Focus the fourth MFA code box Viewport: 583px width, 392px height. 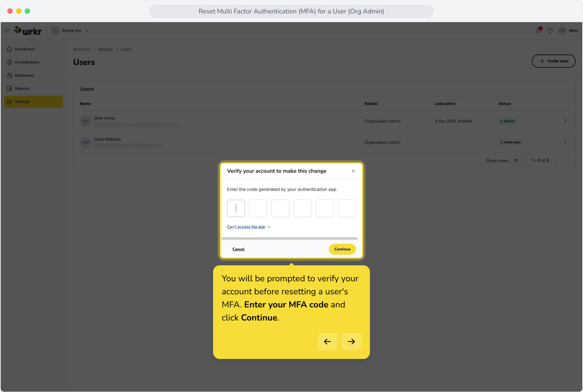point(303,208)
